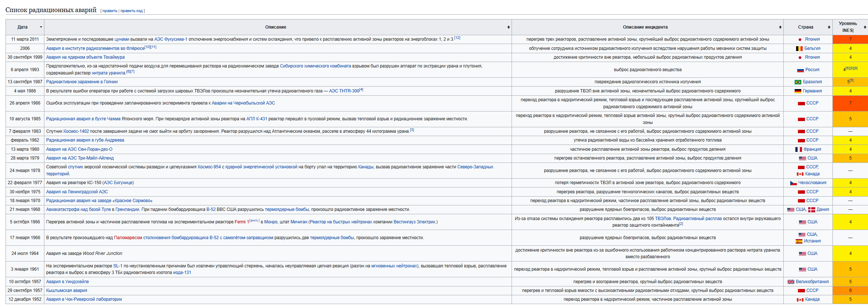Click the Brazil flag icon
The width and height of the screenshot is (868, 307).
[798, 82]
